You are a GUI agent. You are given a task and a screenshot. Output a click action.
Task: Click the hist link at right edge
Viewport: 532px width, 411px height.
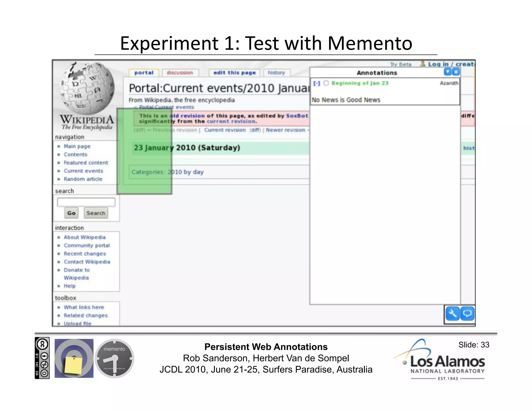tap(469, 148)
